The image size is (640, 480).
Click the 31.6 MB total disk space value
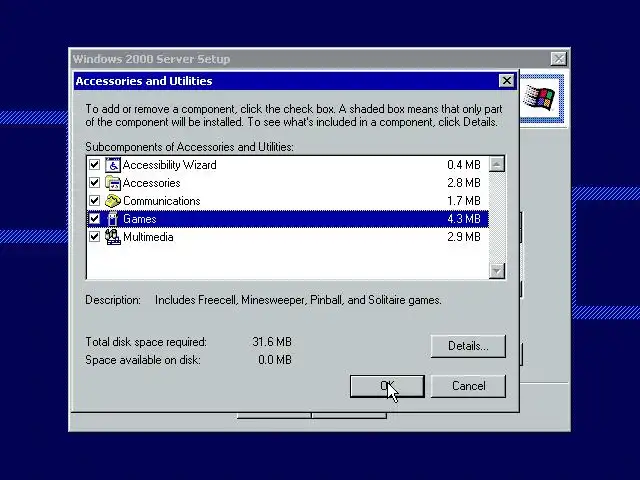click(272, 342)
